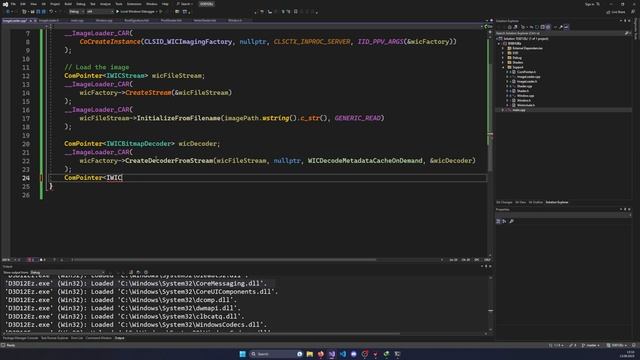This screenshot has width=640, height=360.
Task: Expand the Shaders folder
Action: 503,62
